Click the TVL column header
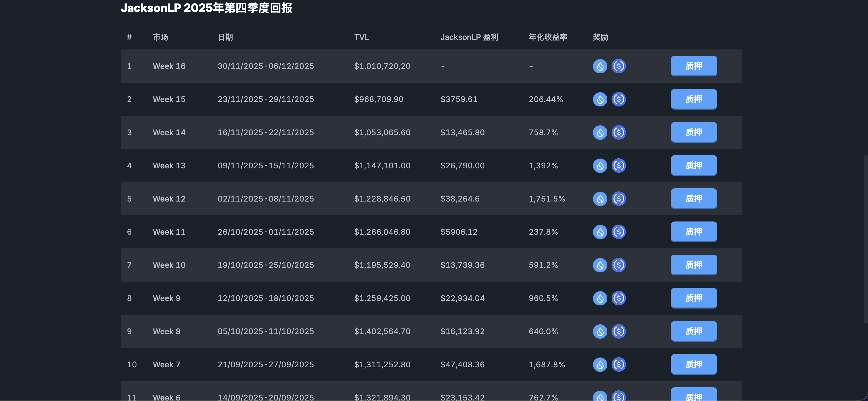868x401 pixels. tap(361, 37)
